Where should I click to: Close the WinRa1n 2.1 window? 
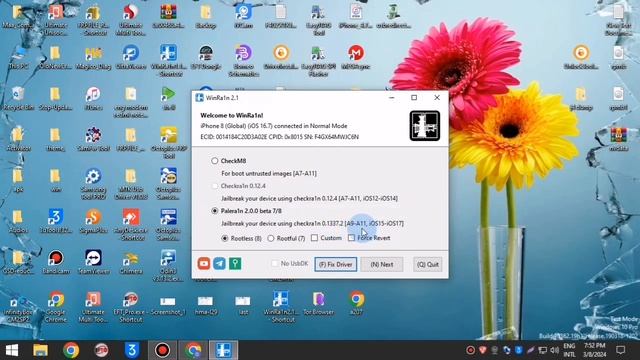pyautogui.click(x=437, y=98)
